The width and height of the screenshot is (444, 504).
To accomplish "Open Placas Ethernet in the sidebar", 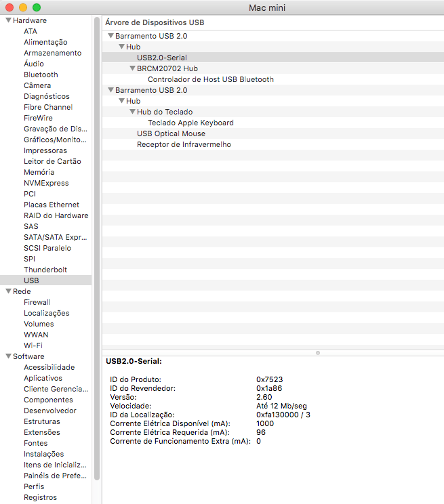I will (x=51, y=205).
